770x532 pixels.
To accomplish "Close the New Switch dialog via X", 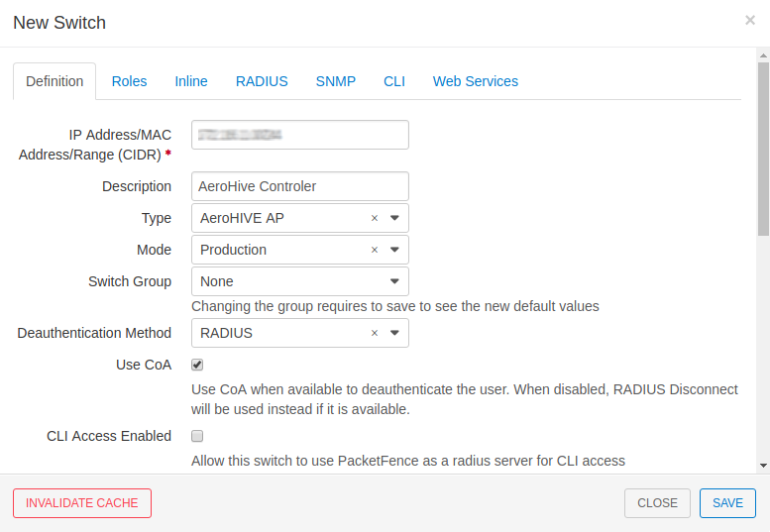I will (x=750, y=20).
